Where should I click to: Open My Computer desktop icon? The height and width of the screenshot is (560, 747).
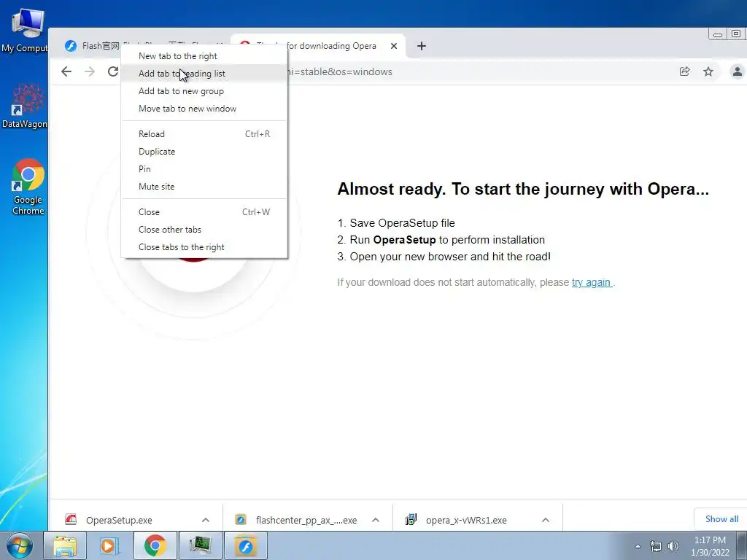25,29
